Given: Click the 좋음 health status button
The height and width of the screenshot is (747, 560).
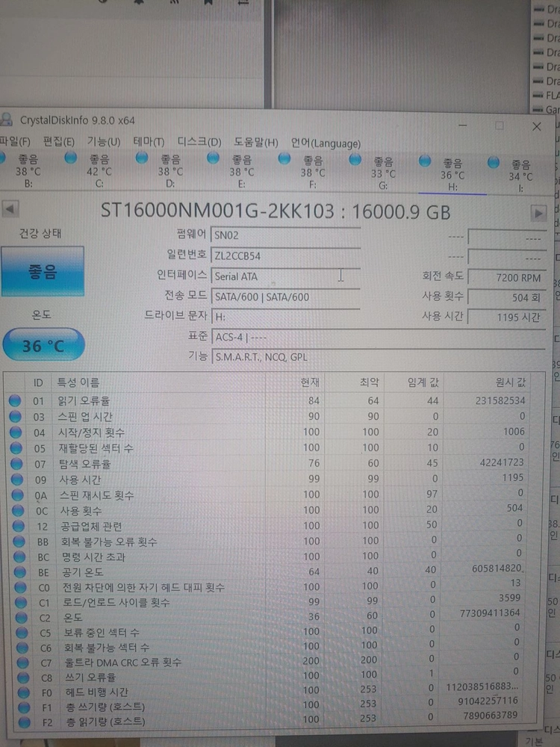Looking at the screenshot, I should [x=43, y=272].
